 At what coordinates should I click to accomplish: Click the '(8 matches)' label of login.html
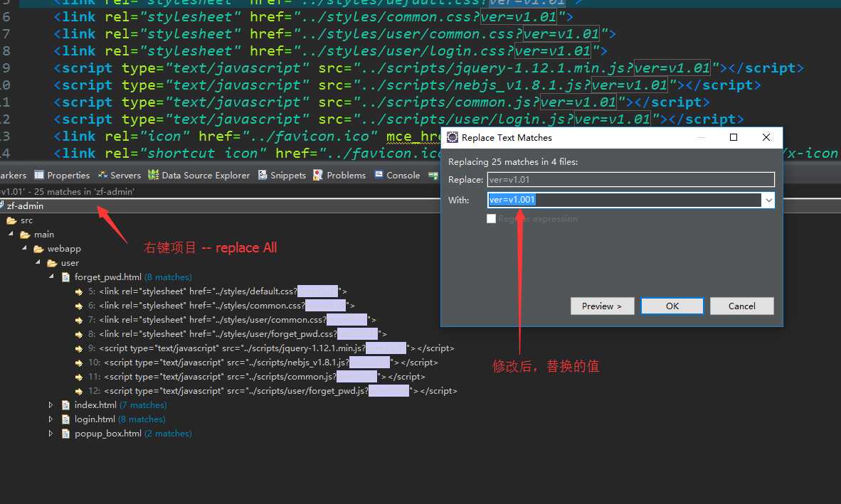[x=142, y=419]
